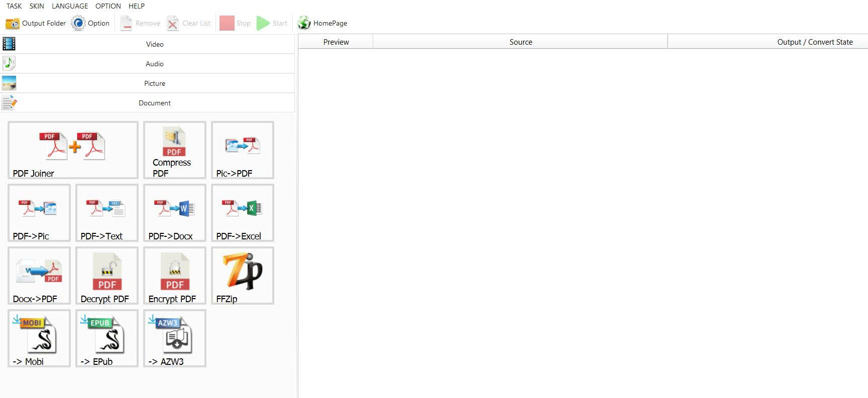Expand the Picture category section
This screenshot has height=398, width=868.
tap(148, 83)
